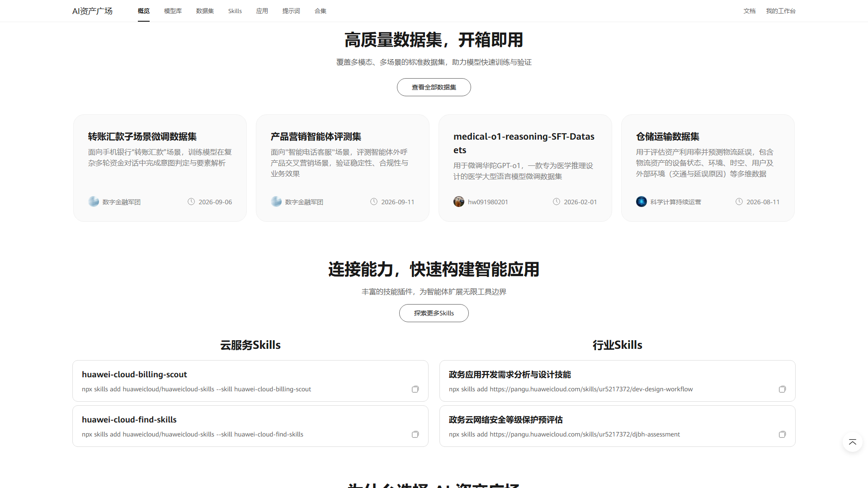The image size is (868, 488).
Task: Open the 产品营销智能体评测集 card
Action: (x=343, y=168)
